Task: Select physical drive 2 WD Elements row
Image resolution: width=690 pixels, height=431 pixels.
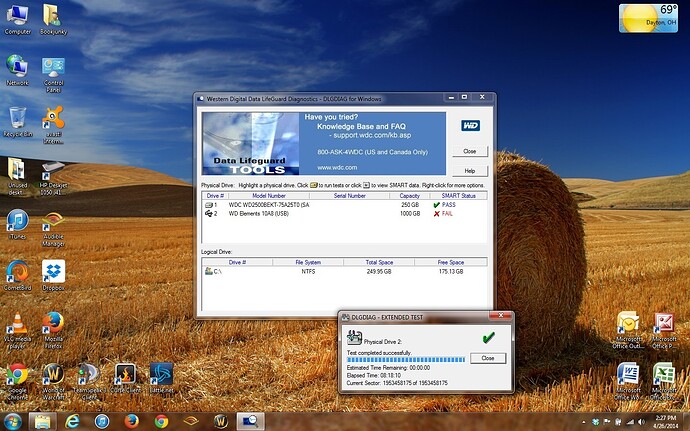Action: [x=344, y=214]
